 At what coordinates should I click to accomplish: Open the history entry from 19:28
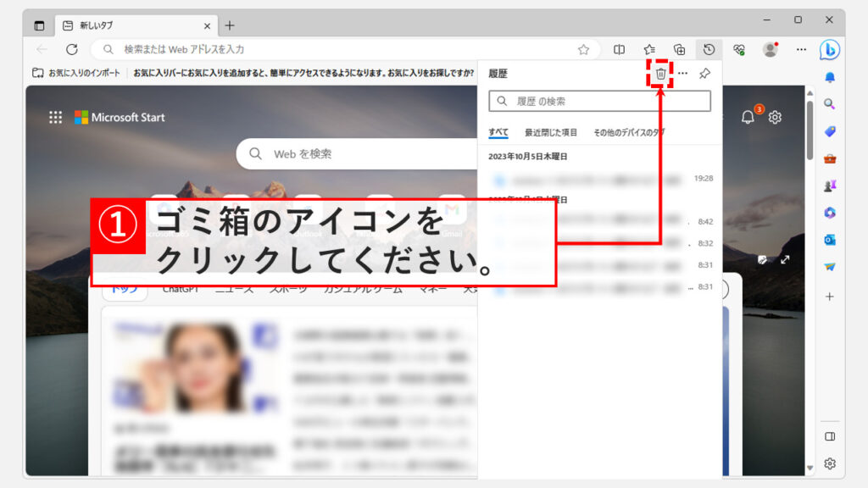tap(601, 179)
